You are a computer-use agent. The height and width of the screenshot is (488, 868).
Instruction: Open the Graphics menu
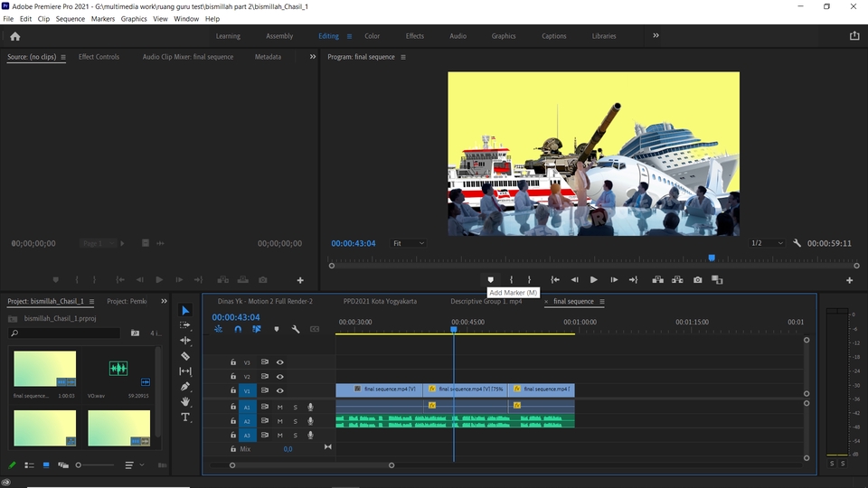coord(134,19)
